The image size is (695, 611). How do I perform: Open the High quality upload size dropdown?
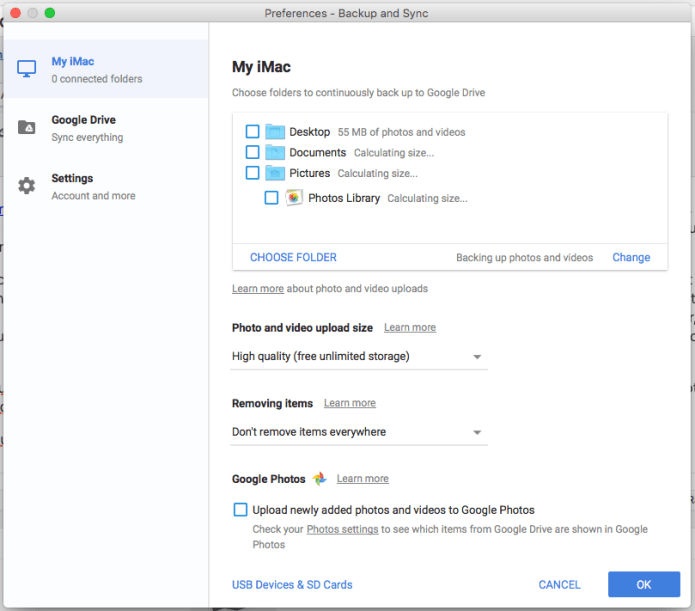coord(359,357)
